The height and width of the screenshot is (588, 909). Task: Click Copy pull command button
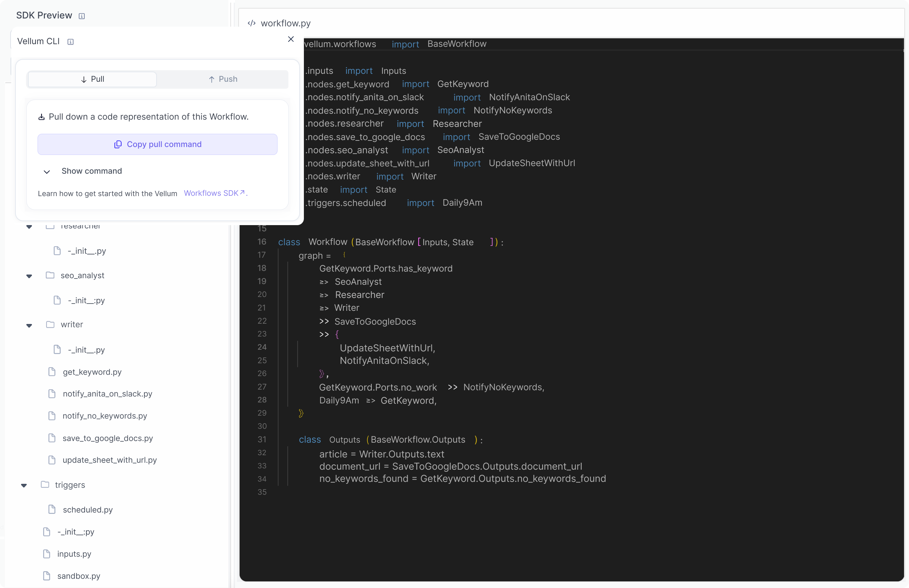click(x=157, y=144)
